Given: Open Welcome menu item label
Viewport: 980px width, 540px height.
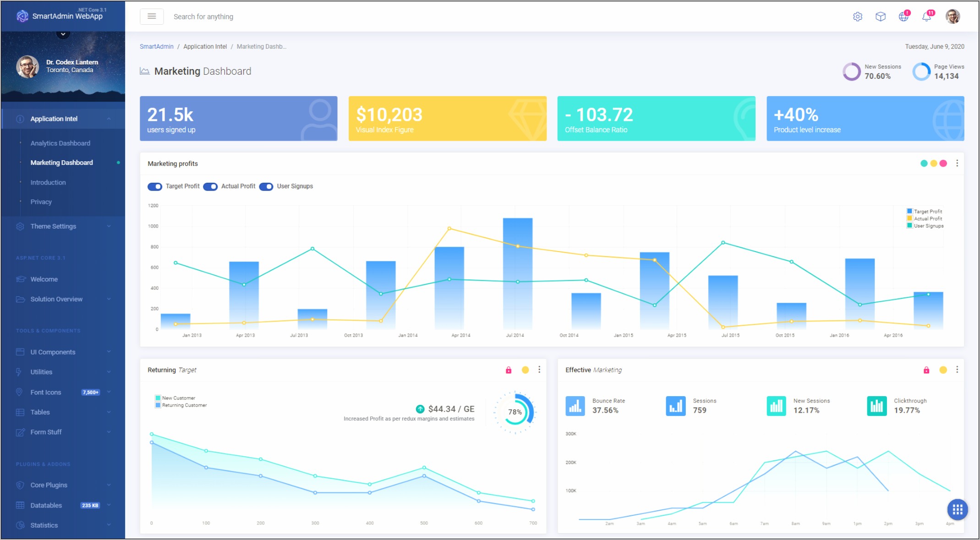Looking at the screenshot, I should click(x=44, y=279).
